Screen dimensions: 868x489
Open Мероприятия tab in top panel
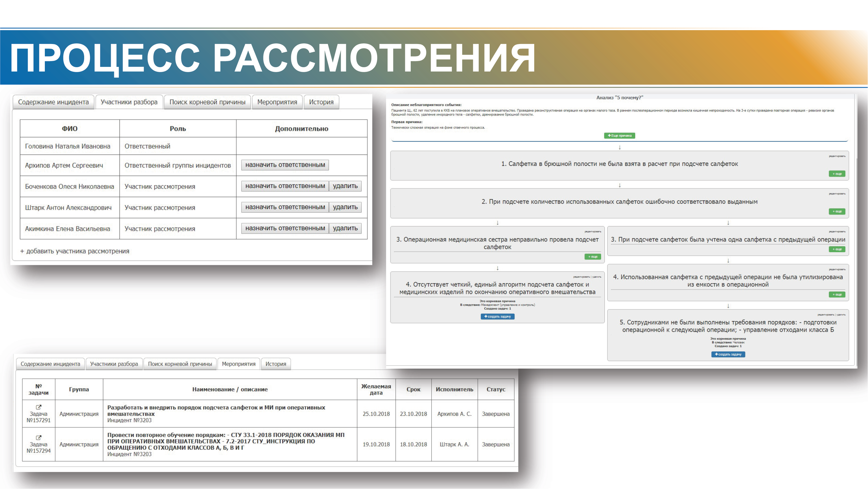point(277,102)
